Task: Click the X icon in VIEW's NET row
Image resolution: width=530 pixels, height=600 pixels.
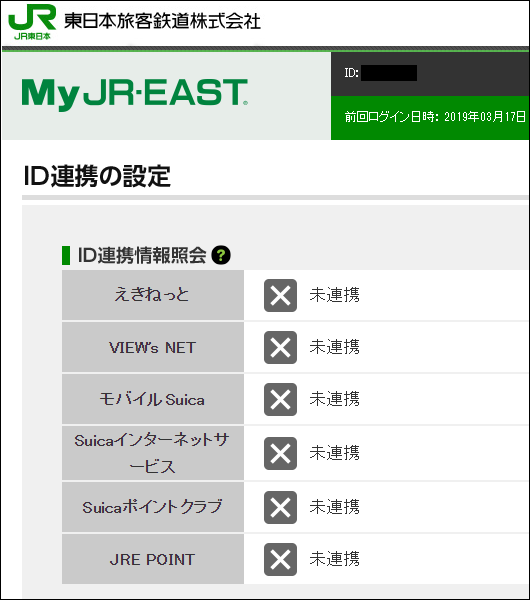Action: click(x=280, y=347)
